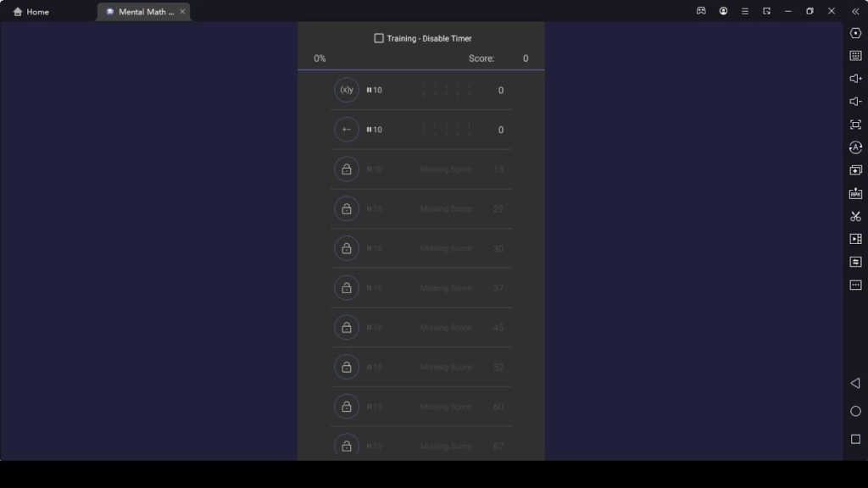This screenshot has width=868, height=488.
Task: Open emulator settings hexagon icon
Action: (x=855, y=33)
